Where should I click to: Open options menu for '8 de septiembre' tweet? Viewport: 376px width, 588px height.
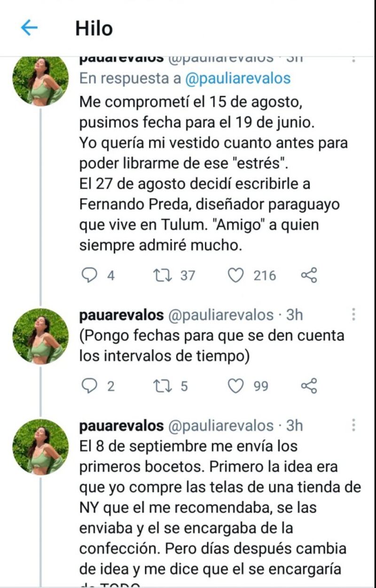point(354,426)
